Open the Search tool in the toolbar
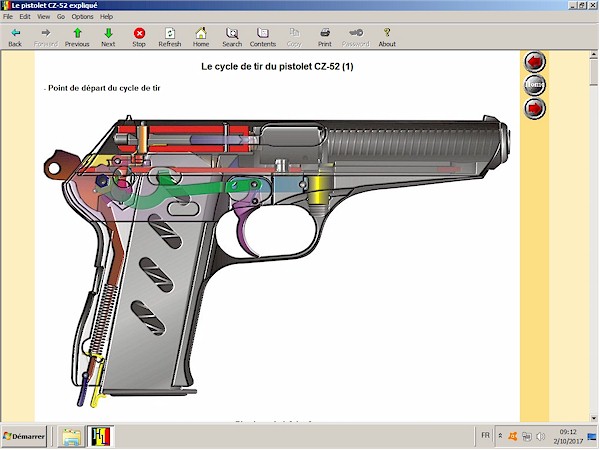This screenshot has width=600, height=450. tap(232, 38)
